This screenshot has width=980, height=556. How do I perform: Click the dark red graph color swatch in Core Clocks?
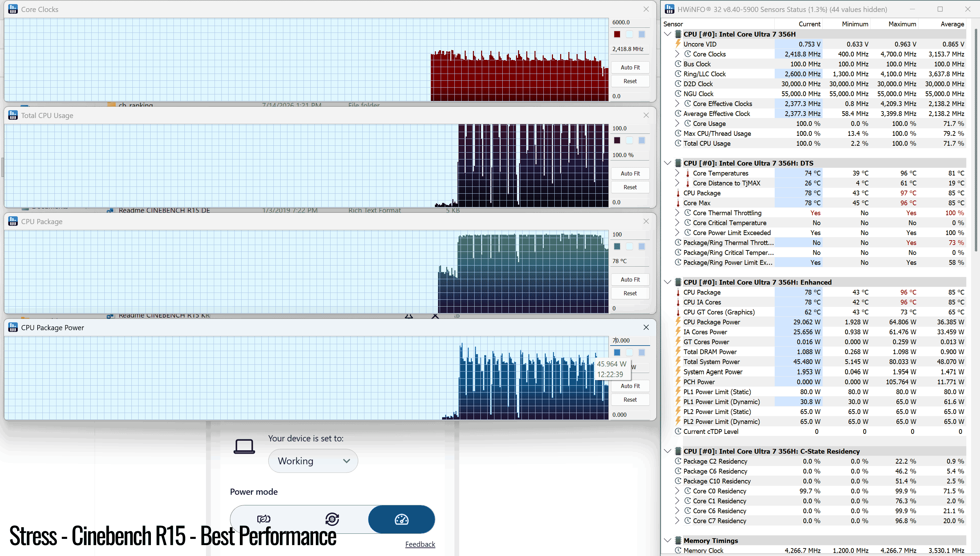pyautogui.click(x=617, y=34)
